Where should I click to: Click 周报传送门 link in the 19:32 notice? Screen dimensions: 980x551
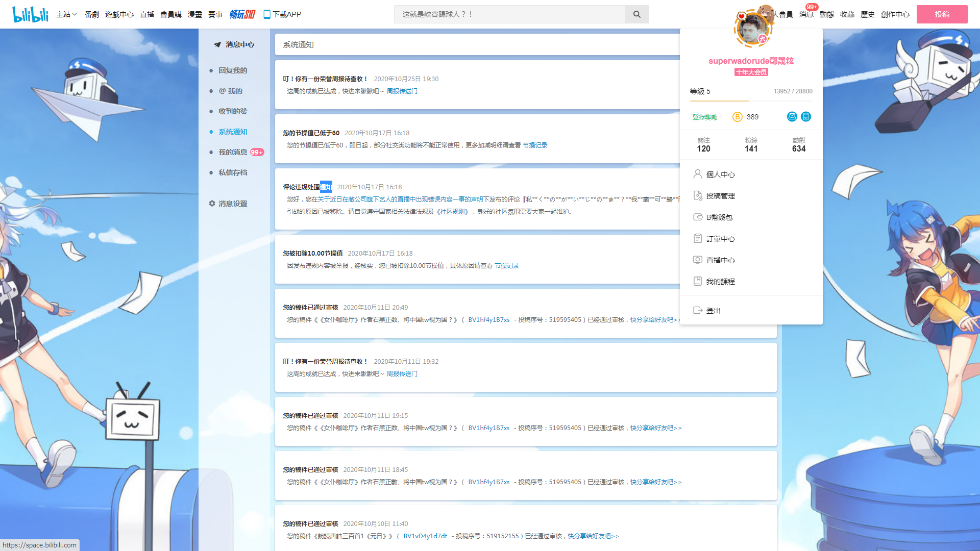(402, 373)
